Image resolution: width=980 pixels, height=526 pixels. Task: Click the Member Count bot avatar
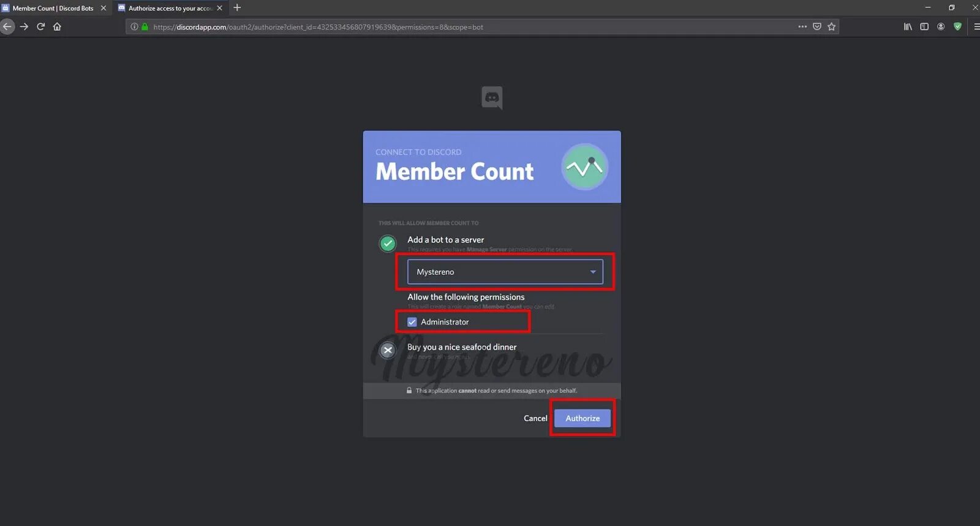click(585, 167)
